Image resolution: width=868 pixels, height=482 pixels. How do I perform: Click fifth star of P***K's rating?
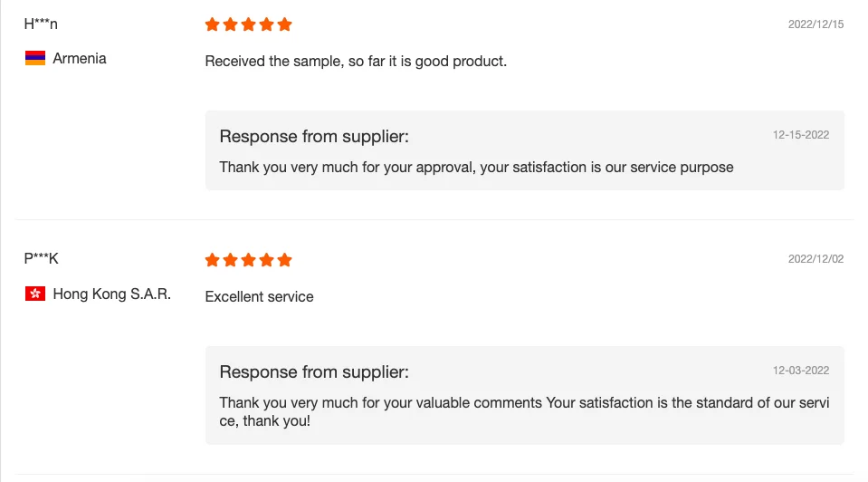pos(285,260)
